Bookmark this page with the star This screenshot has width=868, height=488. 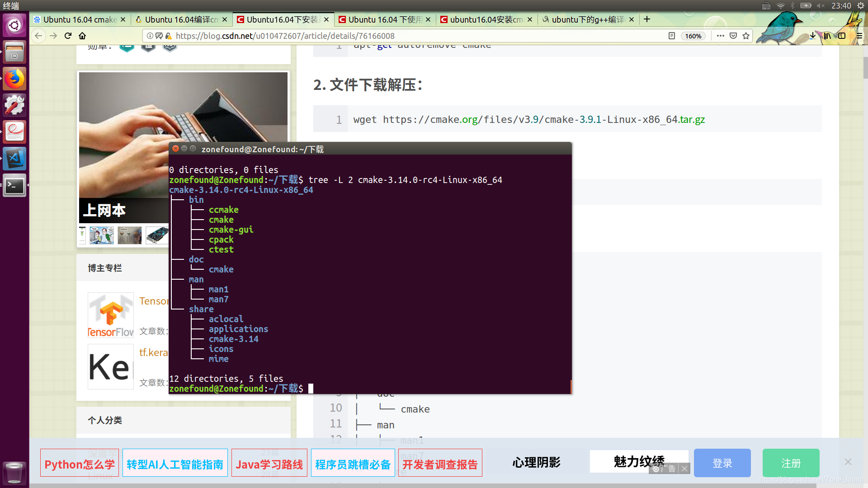tap(746, 36)
